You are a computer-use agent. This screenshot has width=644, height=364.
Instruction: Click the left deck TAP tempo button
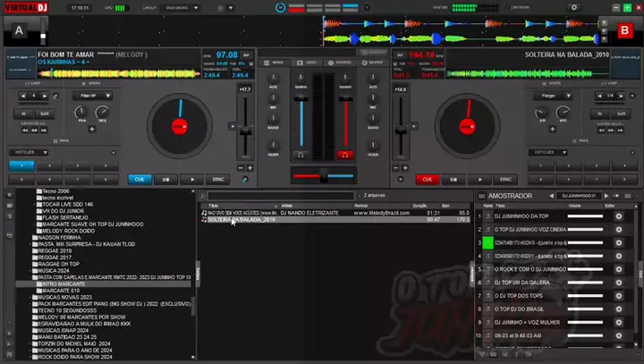(x=246, y=55)
